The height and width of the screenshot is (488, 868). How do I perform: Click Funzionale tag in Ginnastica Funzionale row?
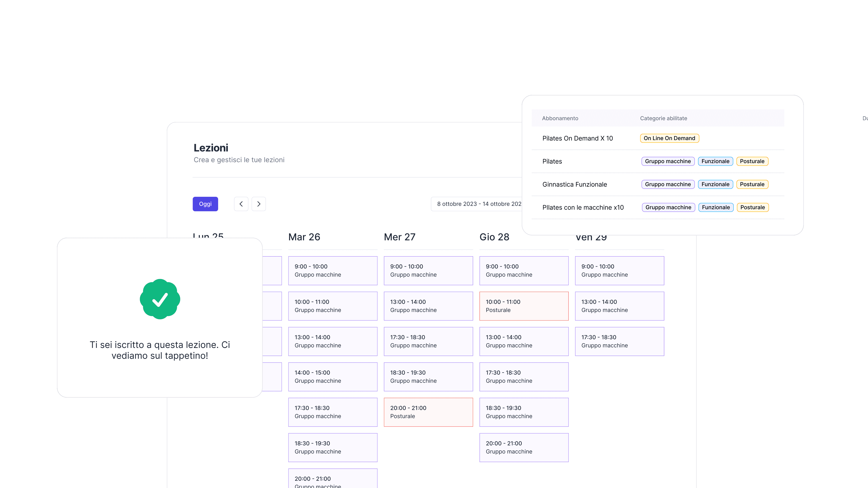[715, 184]
